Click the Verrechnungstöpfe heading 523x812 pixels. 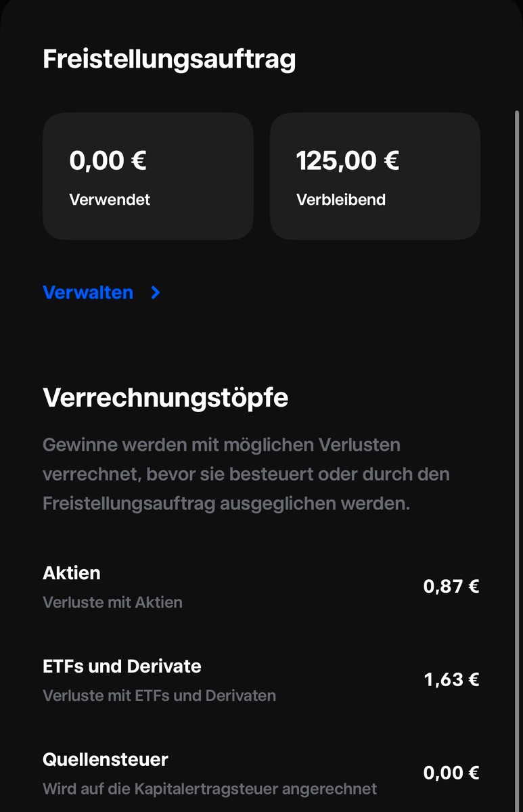[166, 397]
